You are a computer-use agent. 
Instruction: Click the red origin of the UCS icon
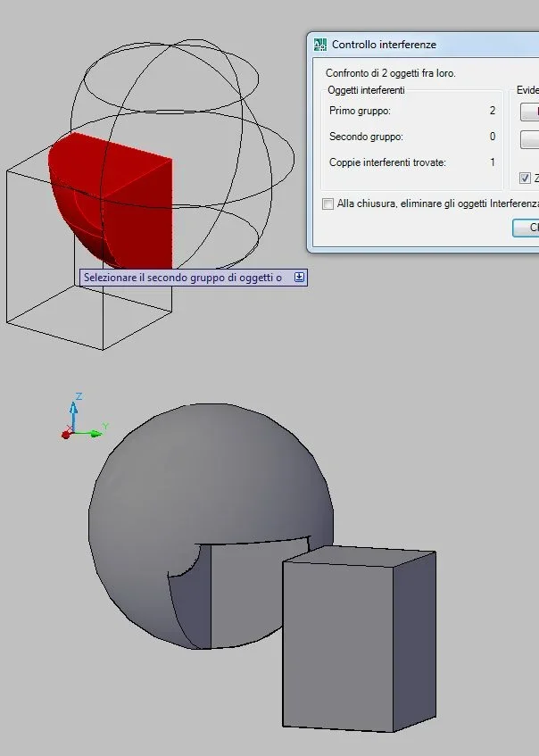(66, 435)
